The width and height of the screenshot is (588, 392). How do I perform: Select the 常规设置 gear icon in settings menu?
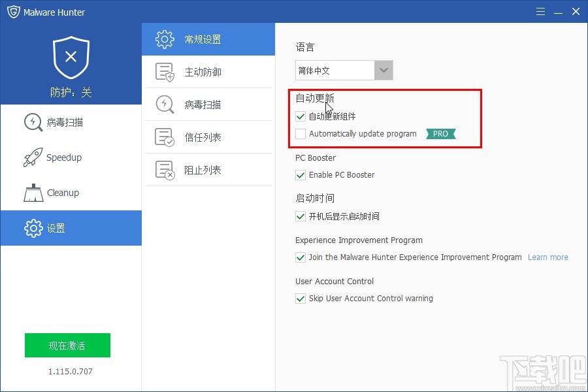coord(165,39)
